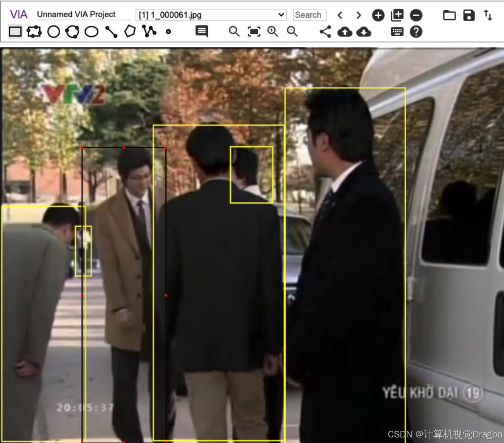Go to next image arrow
This screenshot has height=443, width=504.
[358, 15]
